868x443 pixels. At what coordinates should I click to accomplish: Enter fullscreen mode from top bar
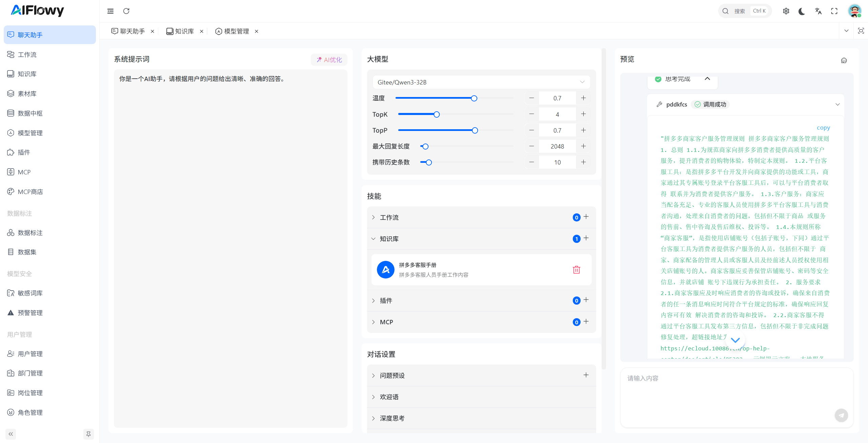[834, 11]
